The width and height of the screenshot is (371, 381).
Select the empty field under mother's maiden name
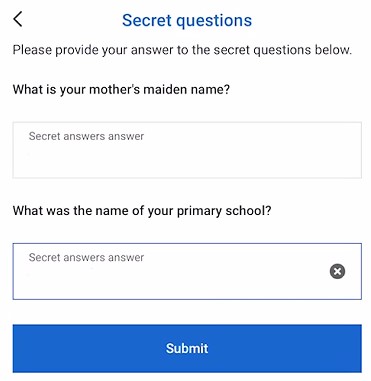click(x=187, y=150)
